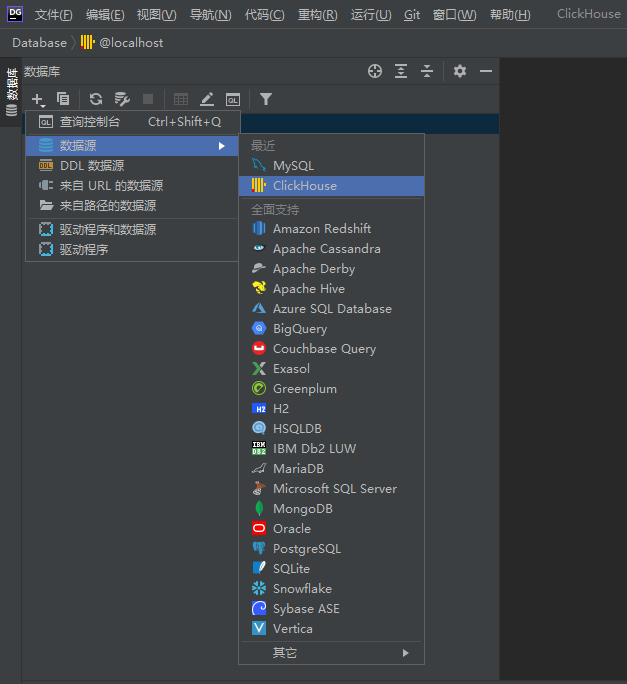Image resolution: width=627 pixels, height=684 pixels.
Task: Open the 视图(V) menu
Action: tap(157, 15)
